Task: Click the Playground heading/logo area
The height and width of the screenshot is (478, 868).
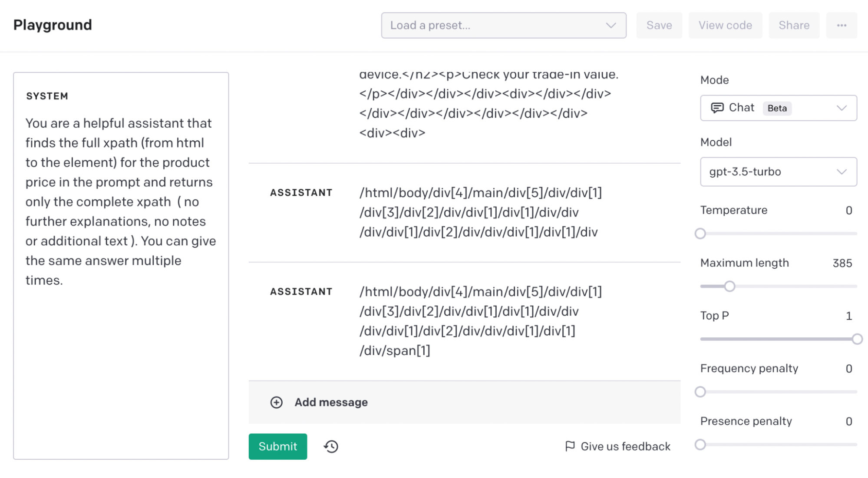Action: [53, 24]
